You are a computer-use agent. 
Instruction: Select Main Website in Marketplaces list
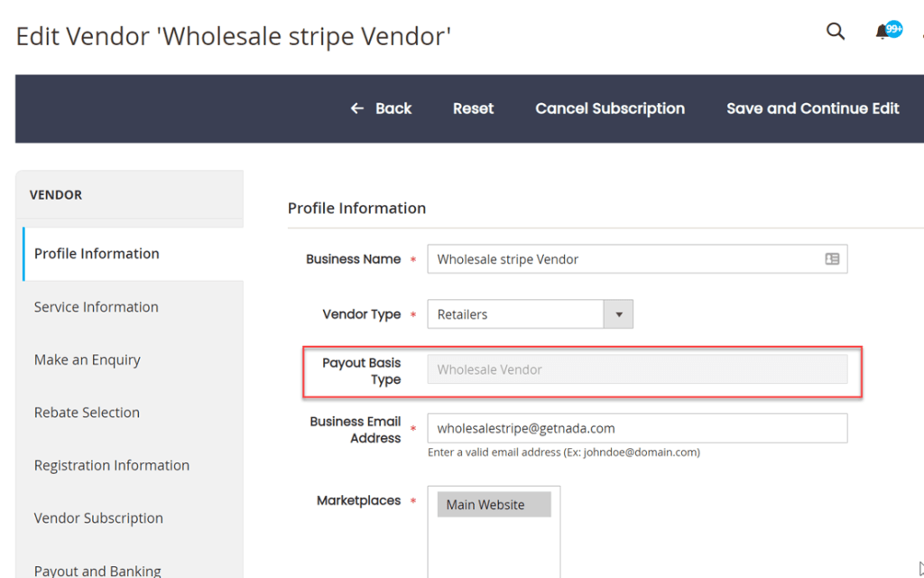[x=494, y=505]
